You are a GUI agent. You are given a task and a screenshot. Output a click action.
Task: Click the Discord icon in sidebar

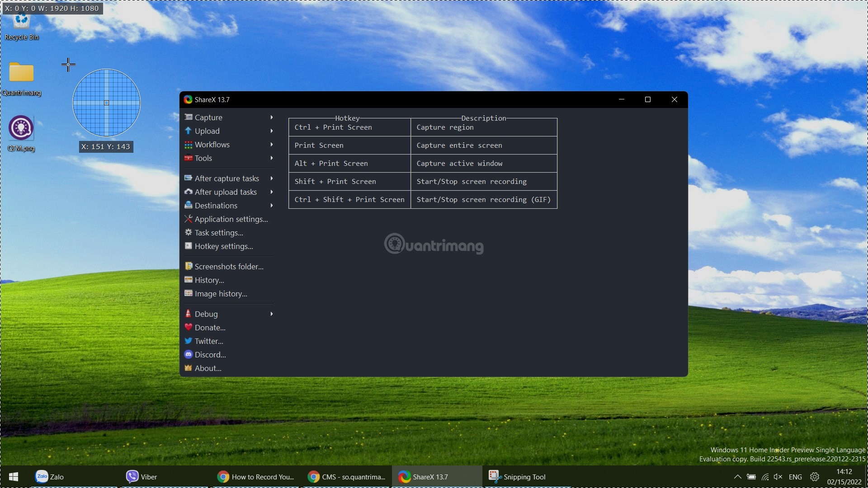click(x=188, y=354)
